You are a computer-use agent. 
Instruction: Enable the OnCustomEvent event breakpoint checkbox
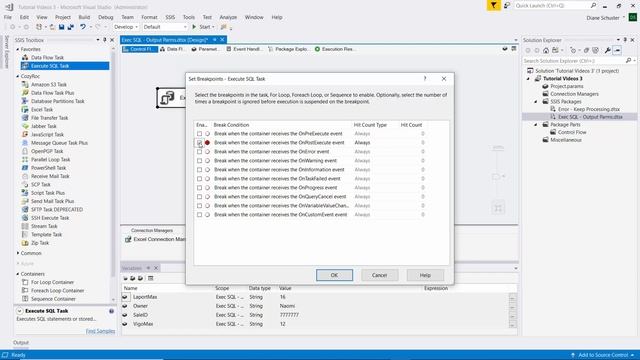pyautogui.click(x=199, y=215)
